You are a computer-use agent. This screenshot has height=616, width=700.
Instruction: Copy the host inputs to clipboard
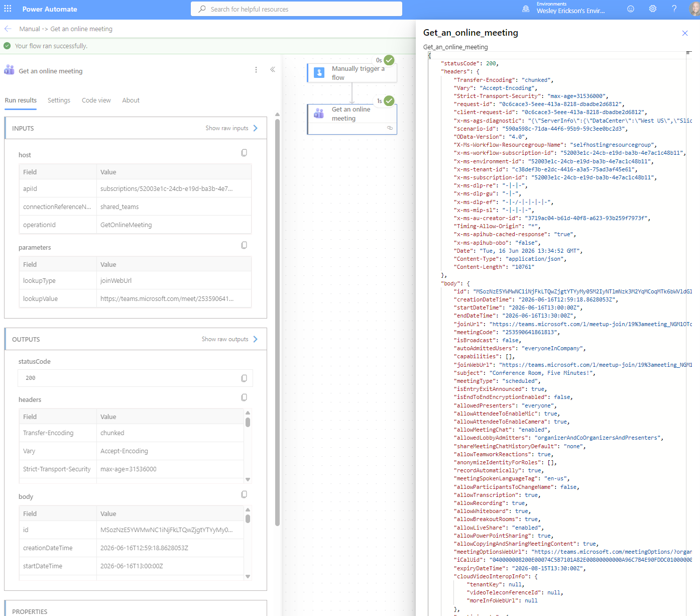(244, 153)
